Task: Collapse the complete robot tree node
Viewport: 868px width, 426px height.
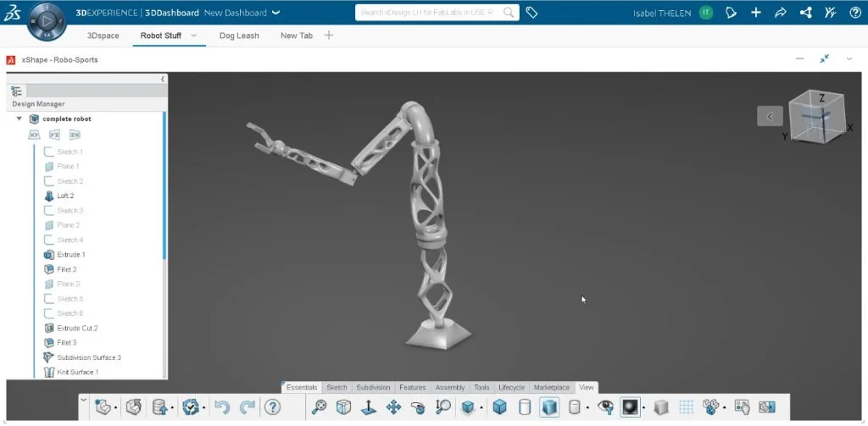Action: point(19,119)
